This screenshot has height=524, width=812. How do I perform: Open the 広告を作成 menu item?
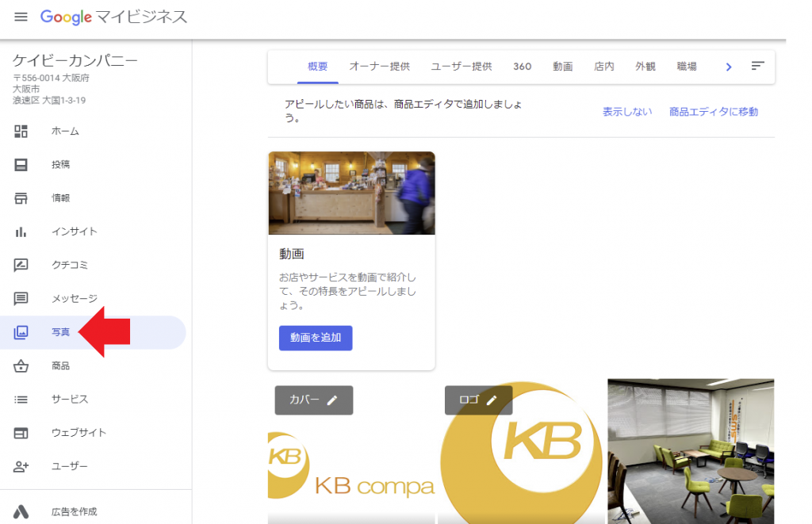click(94, 511)
